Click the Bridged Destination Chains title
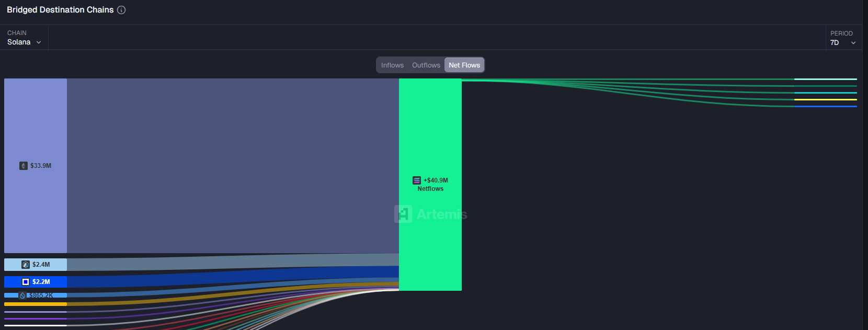The width and height of the screenshot is (868, 330). (x=60, y=10)
